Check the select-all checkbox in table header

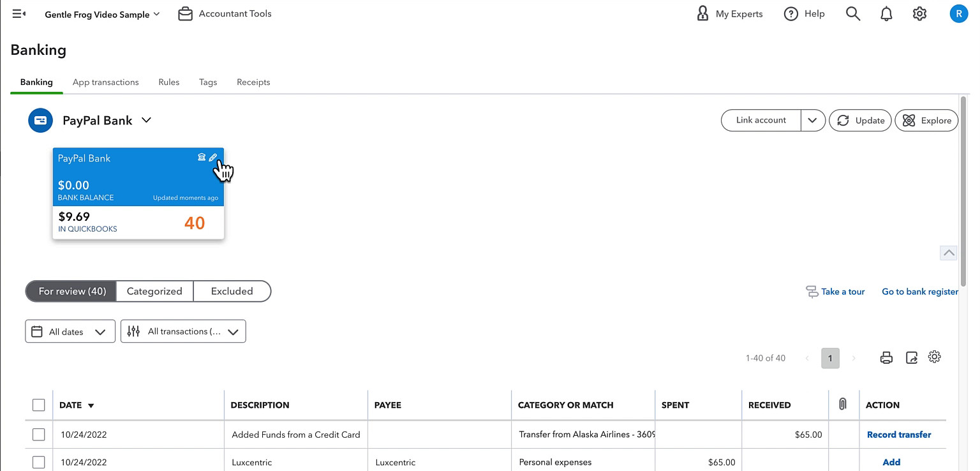(39, 405)
